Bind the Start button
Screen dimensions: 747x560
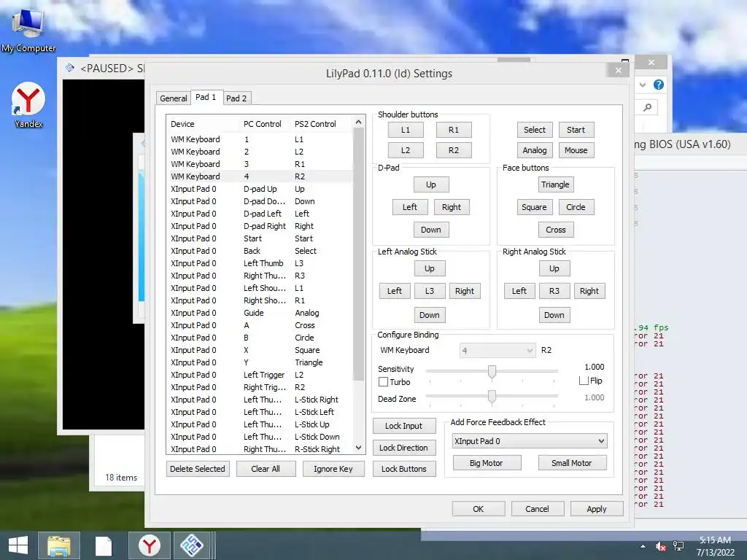(x=576, y=130)
